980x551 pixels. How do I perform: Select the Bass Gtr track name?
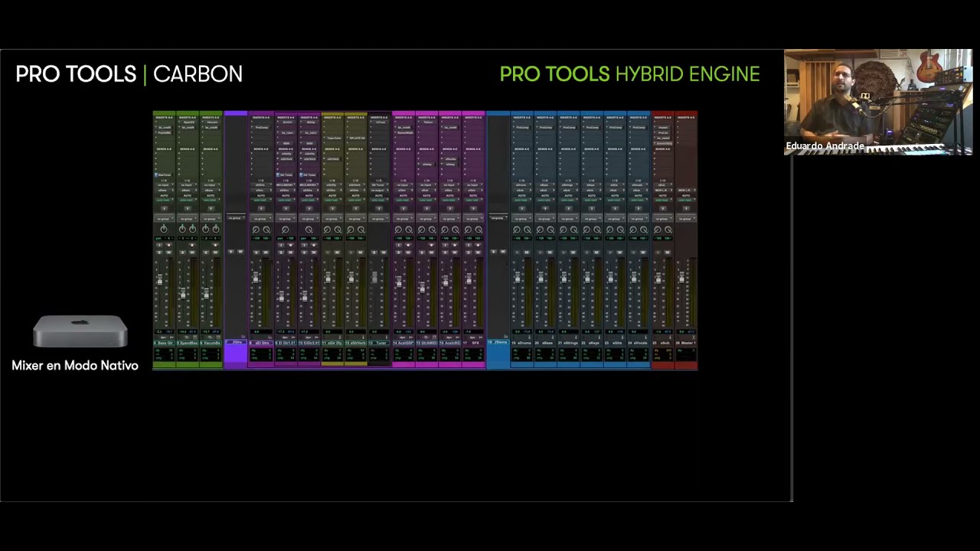(x=165, y=343)
